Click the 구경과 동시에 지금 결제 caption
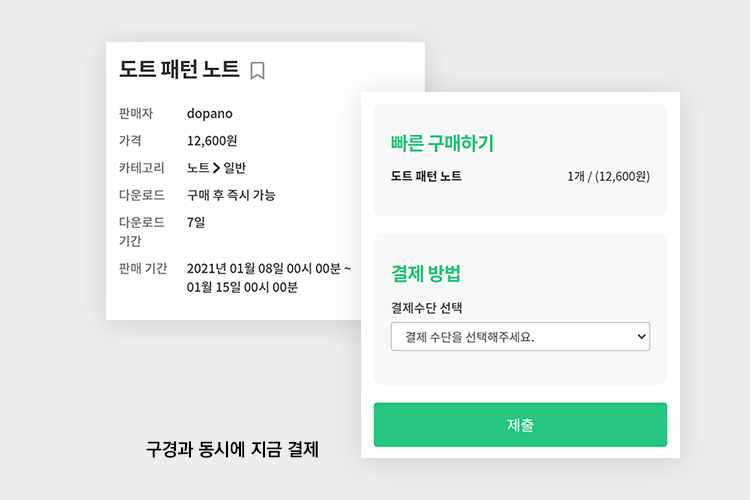 coord(232,449)
